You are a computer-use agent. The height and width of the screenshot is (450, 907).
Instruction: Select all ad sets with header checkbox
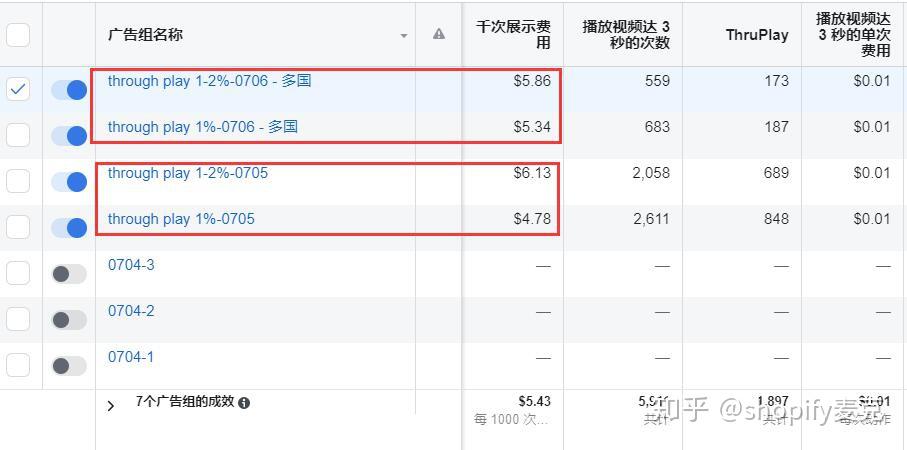point(18,35)
